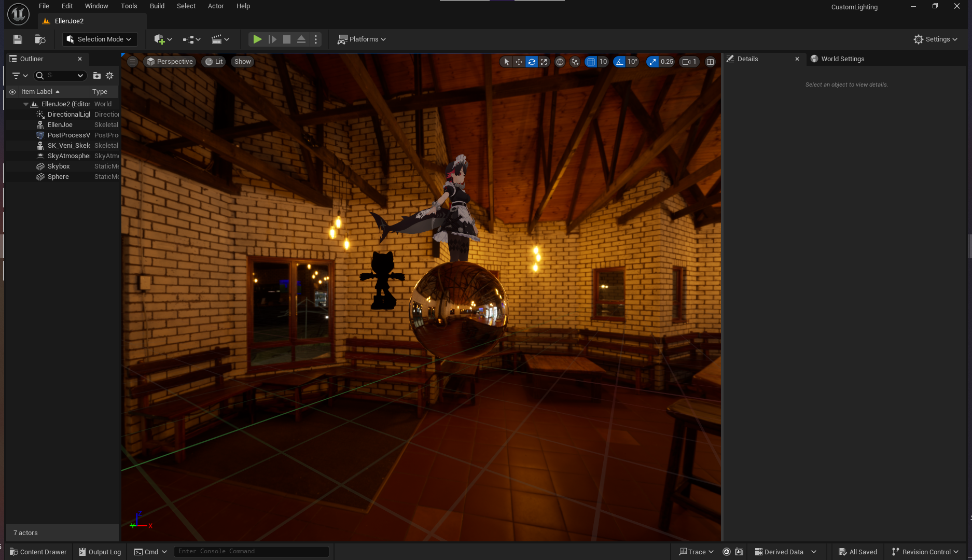Select DirectionalLight in the Outliner
The width and height of the screenshot is (972, 560).
[x=63, y=115]
